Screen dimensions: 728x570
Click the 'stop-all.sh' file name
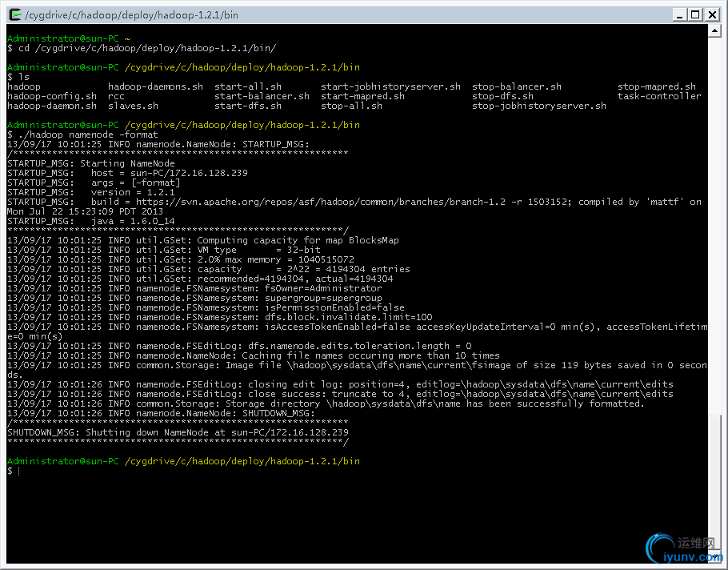pyautogui.click(x=351, y=106)
